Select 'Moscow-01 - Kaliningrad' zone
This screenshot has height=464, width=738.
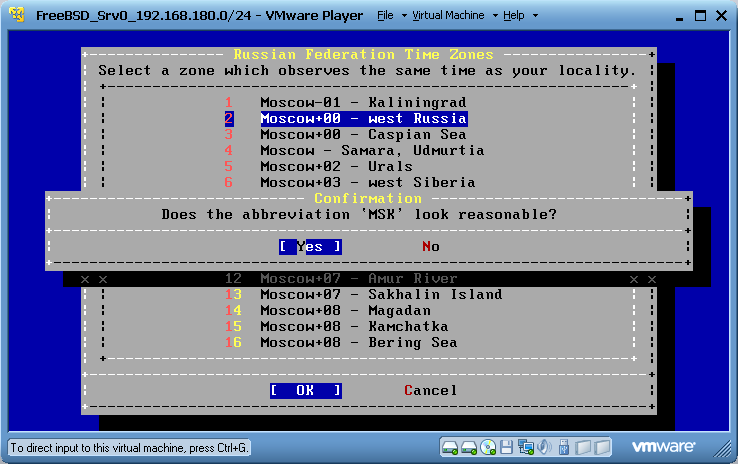click(x=363, y=102)
